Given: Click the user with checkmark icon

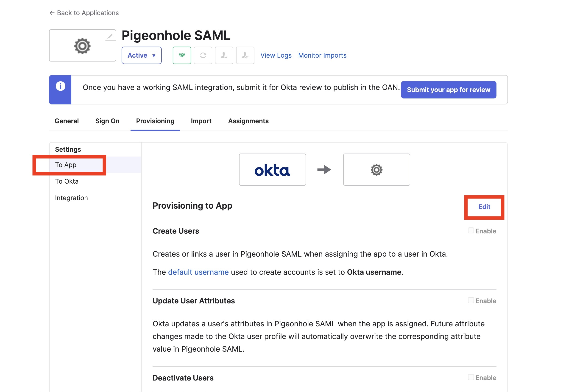Looking at the screenshot, I should [245, 55].
